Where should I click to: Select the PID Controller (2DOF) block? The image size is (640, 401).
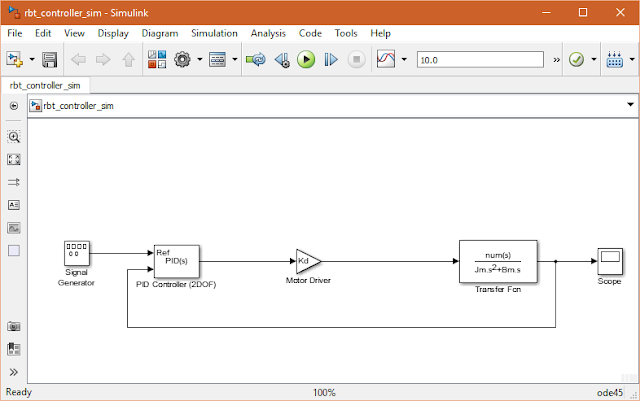pyautogui.click(x=177, y=261)
